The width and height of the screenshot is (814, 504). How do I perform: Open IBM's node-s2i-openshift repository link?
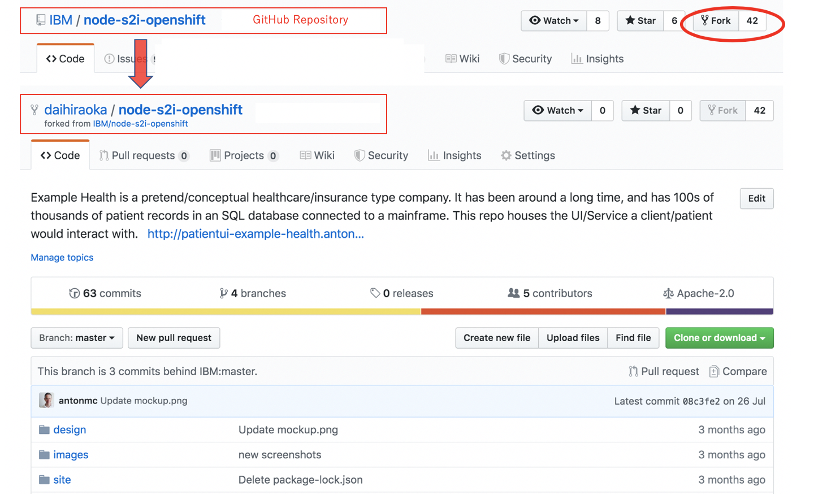(x=144, y=20)
